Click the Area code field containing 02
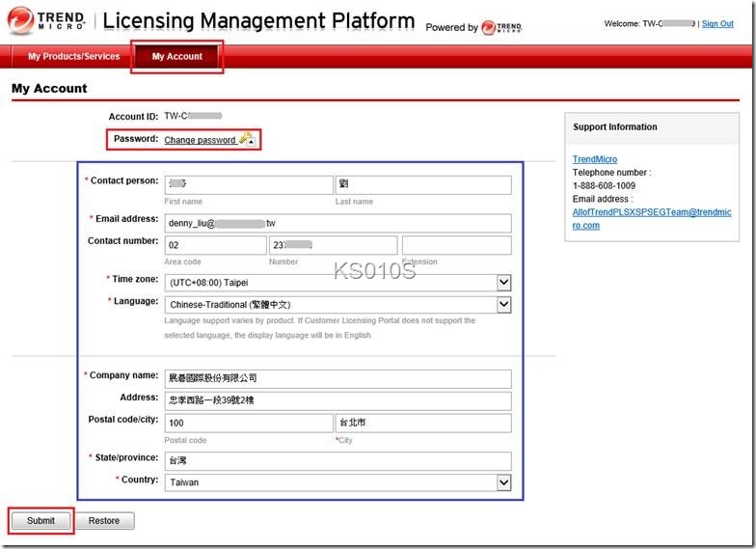The height and width of the screenshot is (549, 756). point(216,245)
